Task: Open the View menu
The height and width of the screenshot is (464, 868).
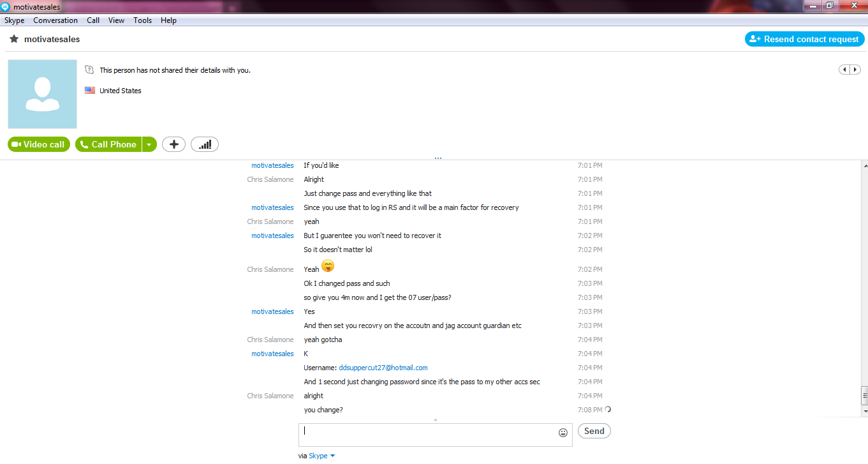Action: tap(116, 20)
